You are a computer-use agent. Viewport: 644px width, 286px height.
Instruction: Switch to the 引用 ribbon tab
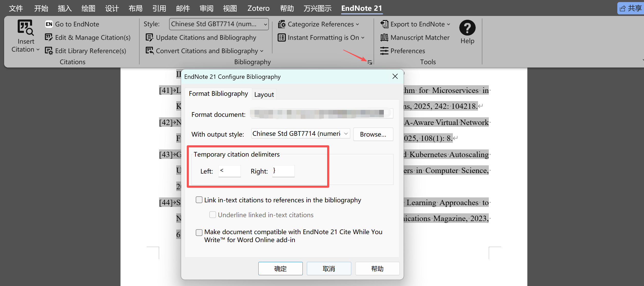tap(159, 8)
